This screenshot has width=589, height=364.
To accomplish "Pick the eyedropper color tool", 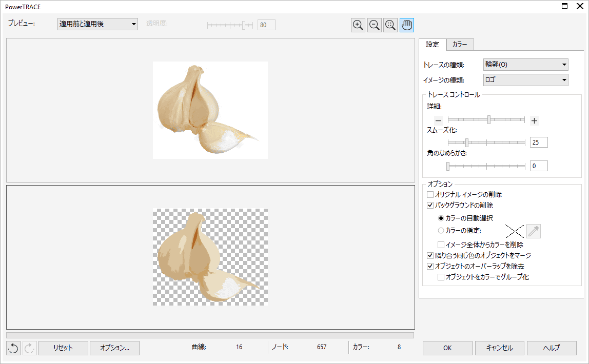I will (x=534, y=231).
